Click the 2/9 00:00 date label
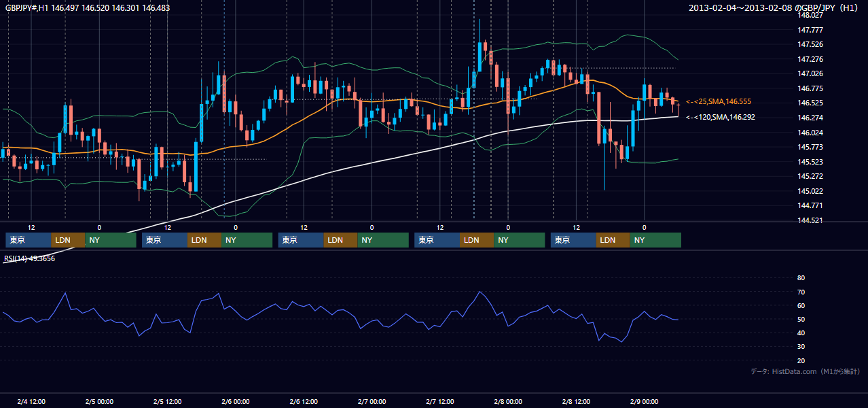The width and height of the screenshot is (868, 408). point(645,402)
